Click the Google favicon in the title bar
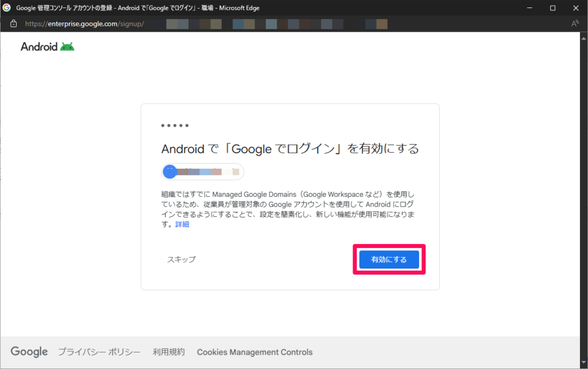 (x=6, y=7)
